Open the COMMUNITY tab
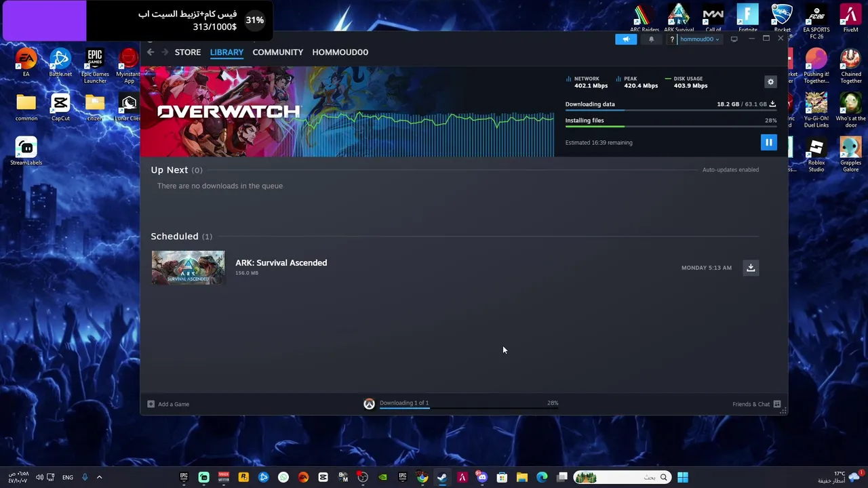 pyautogui.click(x=277, y=52)
